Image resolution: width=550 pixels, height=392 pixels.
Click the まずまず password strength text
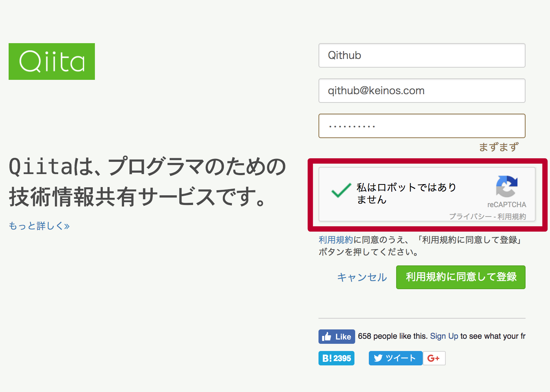(499, 147)
